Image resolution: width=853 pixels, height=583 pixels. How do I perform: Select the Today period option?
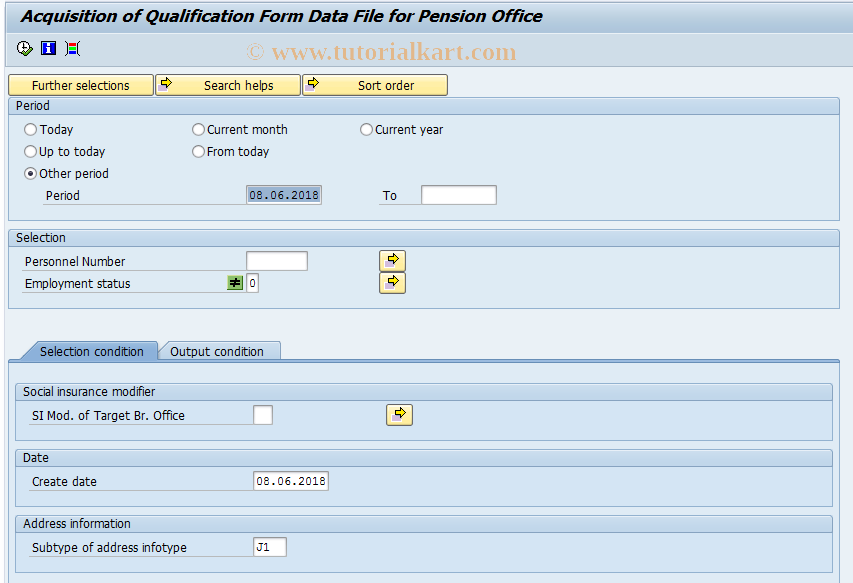coord(31,130)
